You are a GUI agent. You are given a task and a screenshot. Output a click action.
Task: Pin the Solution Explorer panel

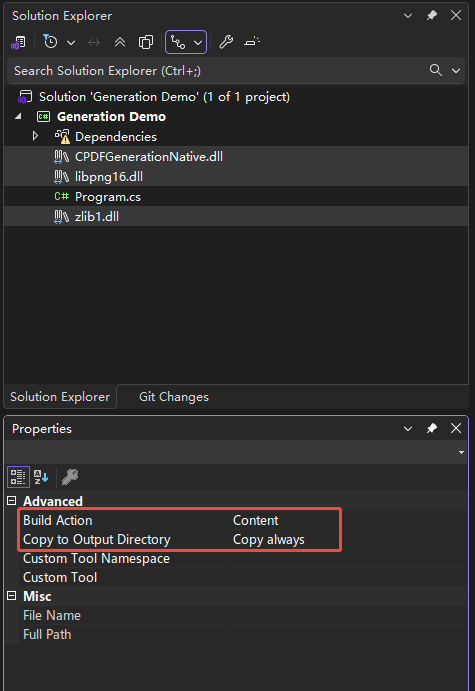click(432, 15)
